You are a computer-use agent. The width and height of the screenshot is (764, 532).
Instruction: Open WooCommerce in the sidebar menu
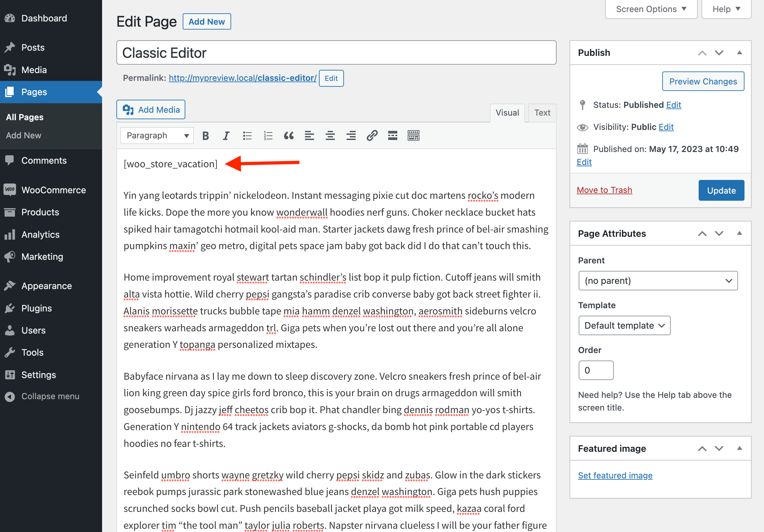click(x=53, y=190)
